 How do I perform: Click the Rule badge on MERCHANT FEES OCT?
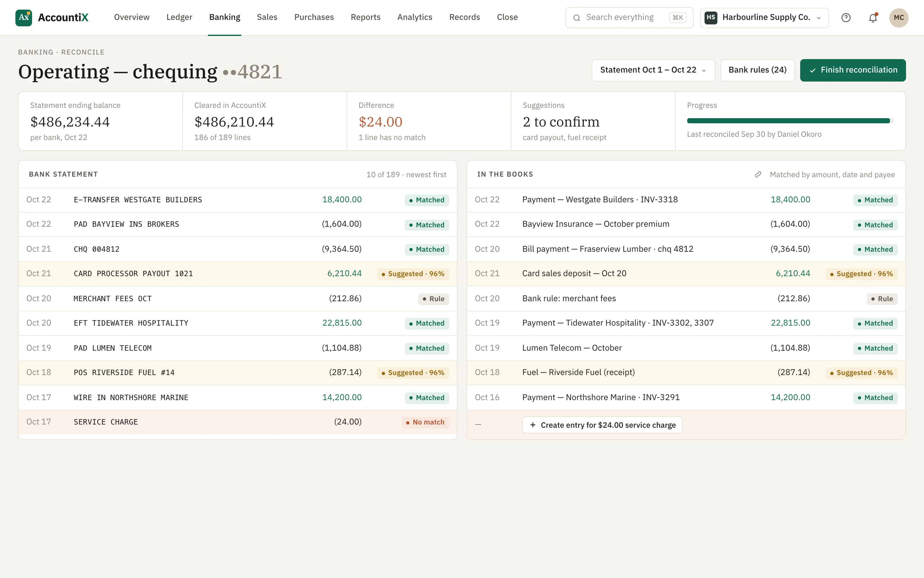point(433,299)
